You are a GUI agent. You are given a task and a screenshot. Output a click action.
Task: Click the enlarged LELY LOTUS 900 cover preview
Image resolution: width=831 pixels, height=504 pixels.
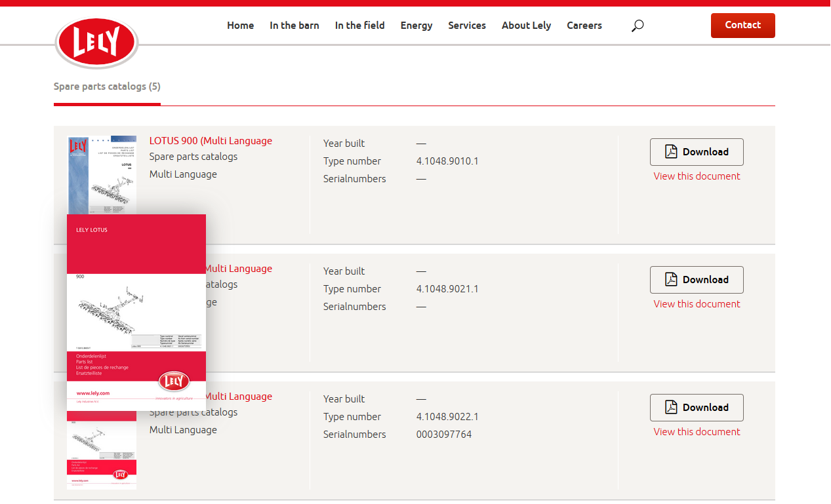click(x=136, y=313)
